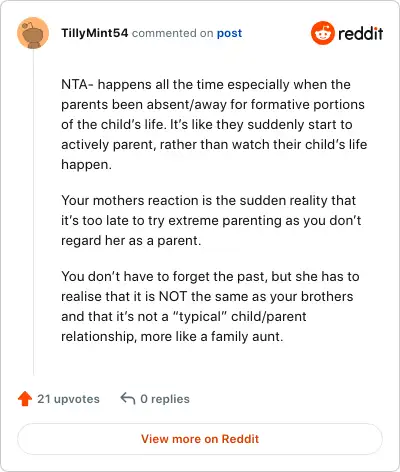Click the word "happen." ending the first paragraph
Viewport: 400px width, 472px height.
(86, 165)
